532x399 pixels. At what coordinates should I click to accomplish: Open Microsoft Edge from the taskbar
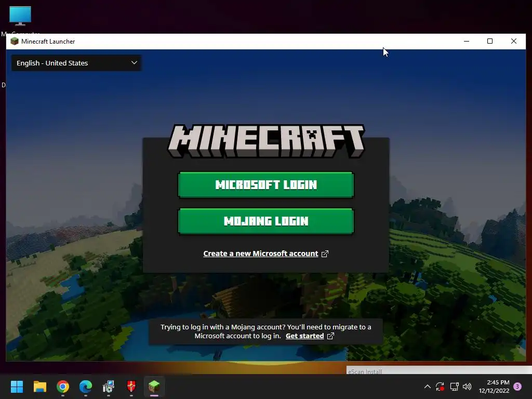point(86,387)
